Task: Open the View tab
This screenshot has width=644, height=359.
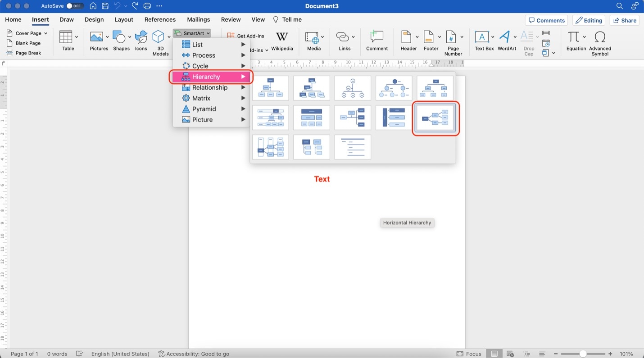Action: [x=258, y=20]
